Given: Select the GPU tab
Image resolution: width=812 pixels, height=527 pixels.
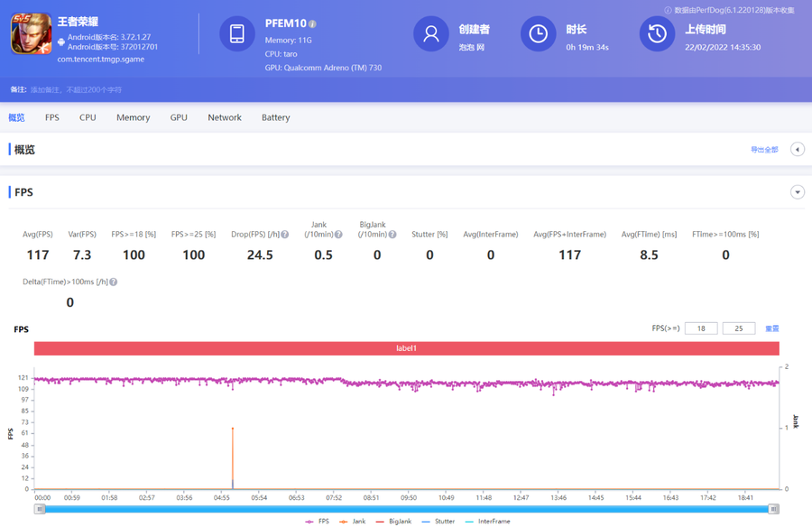Looking at the screenshot, I should coord(179,118).
